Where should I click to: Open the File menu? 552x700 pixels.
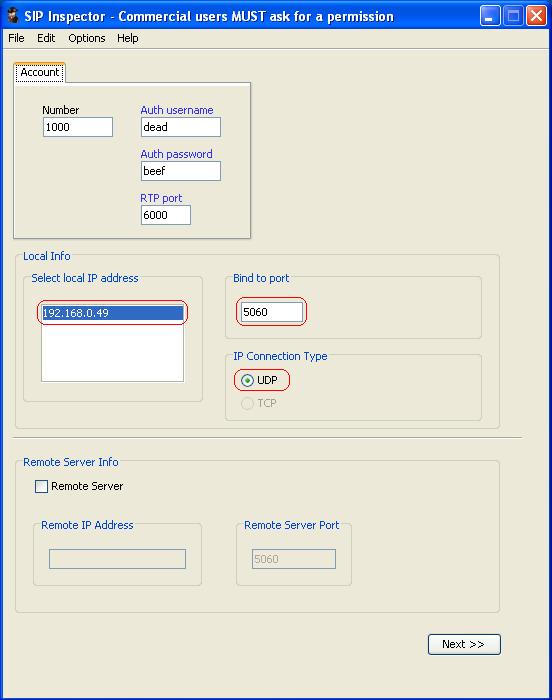point(16,38)
